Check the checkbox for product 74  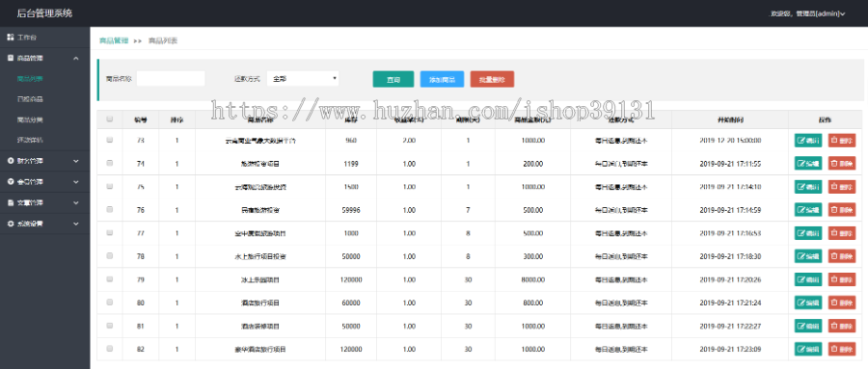click(110, 163)
